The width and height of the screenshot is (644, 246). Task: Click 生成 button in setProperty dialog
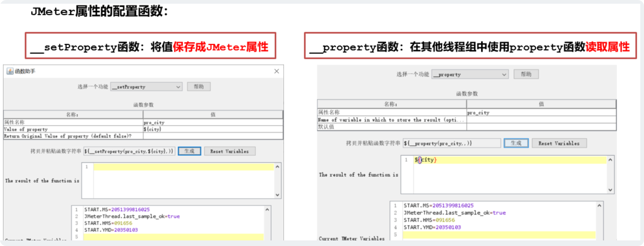[x=189, y=151]
